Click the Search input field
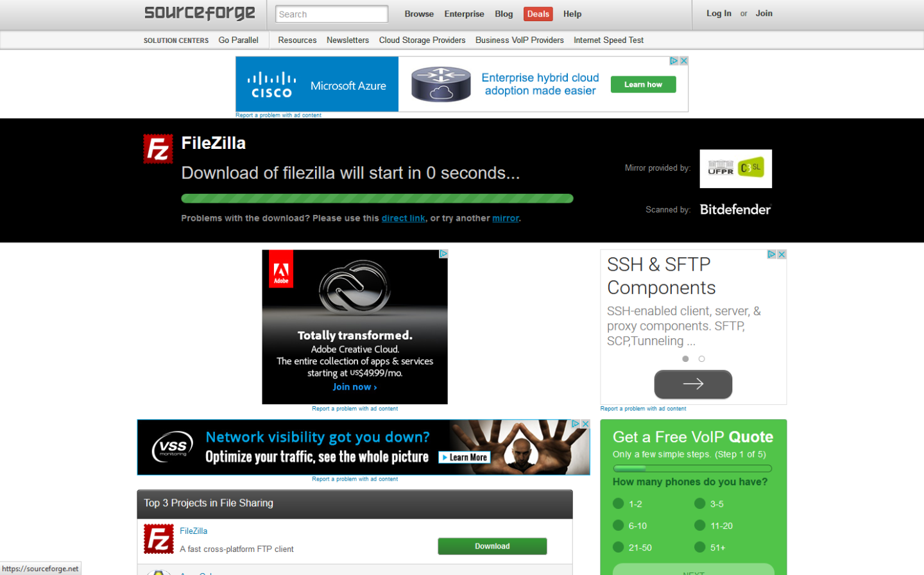Viewport: 924px width, 575px height. tap(331, 13)
